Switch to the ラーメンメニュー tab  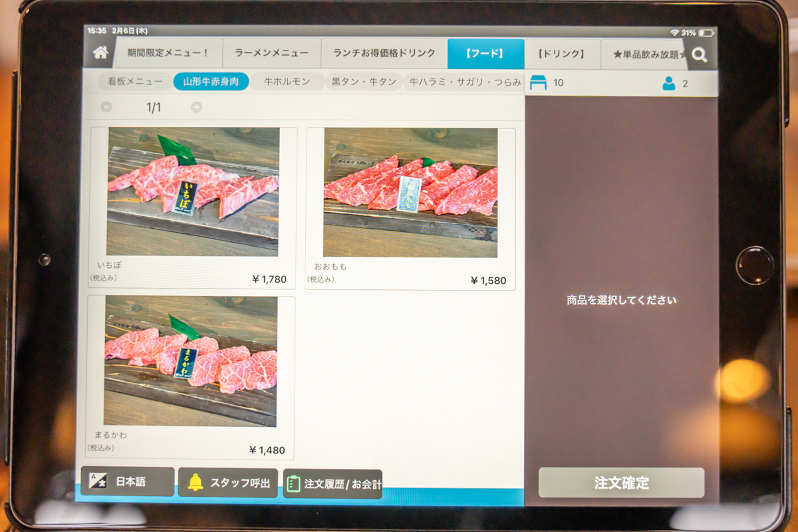point(271,53)
